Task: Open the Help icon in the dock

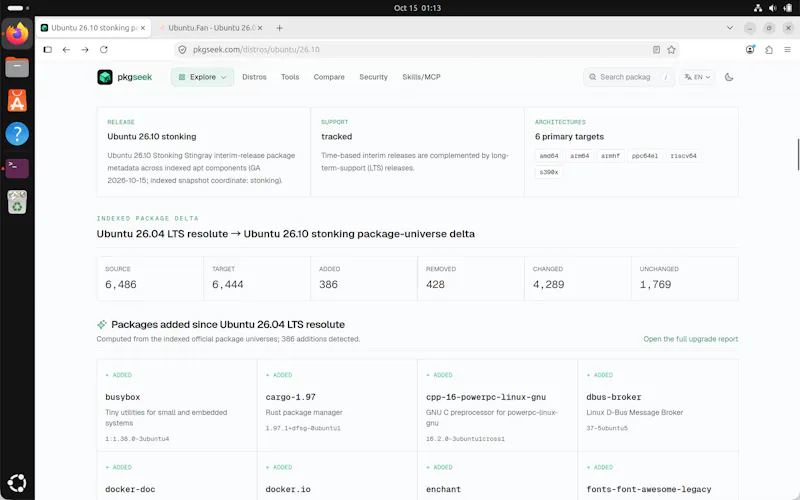Action: pos(17,134)
